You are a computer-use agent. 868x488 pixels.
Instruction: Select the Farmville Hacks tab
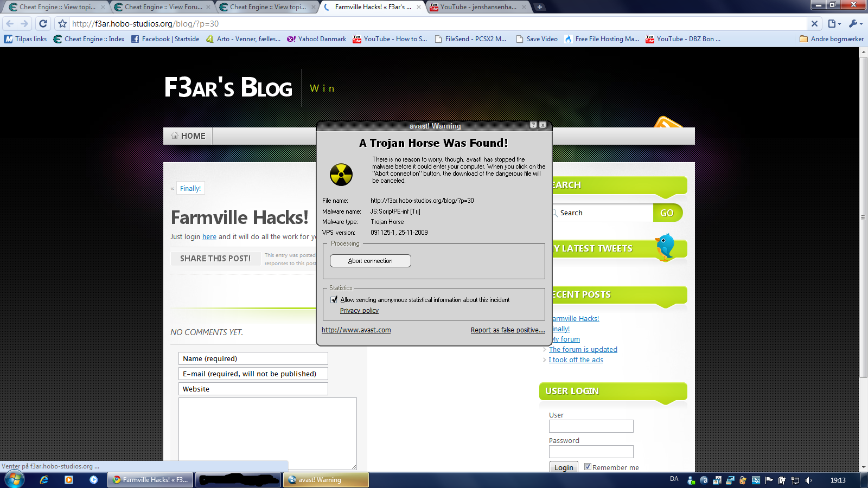[373, 7]
